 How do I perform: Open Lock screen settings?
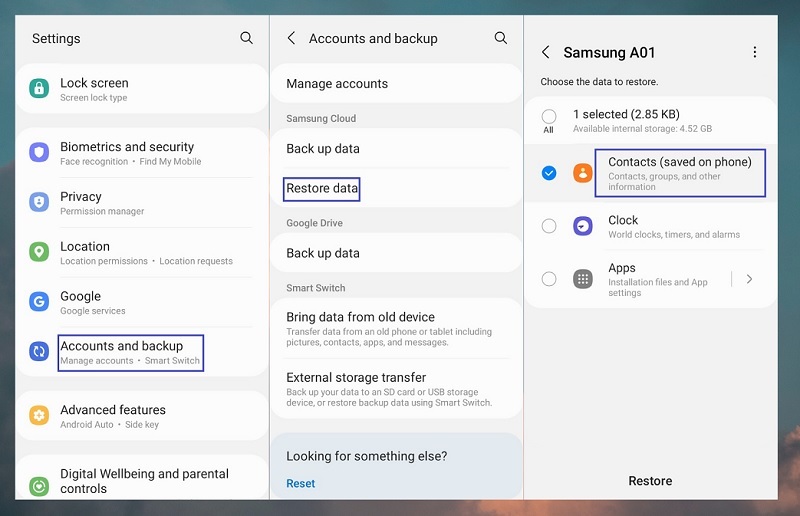142,89
